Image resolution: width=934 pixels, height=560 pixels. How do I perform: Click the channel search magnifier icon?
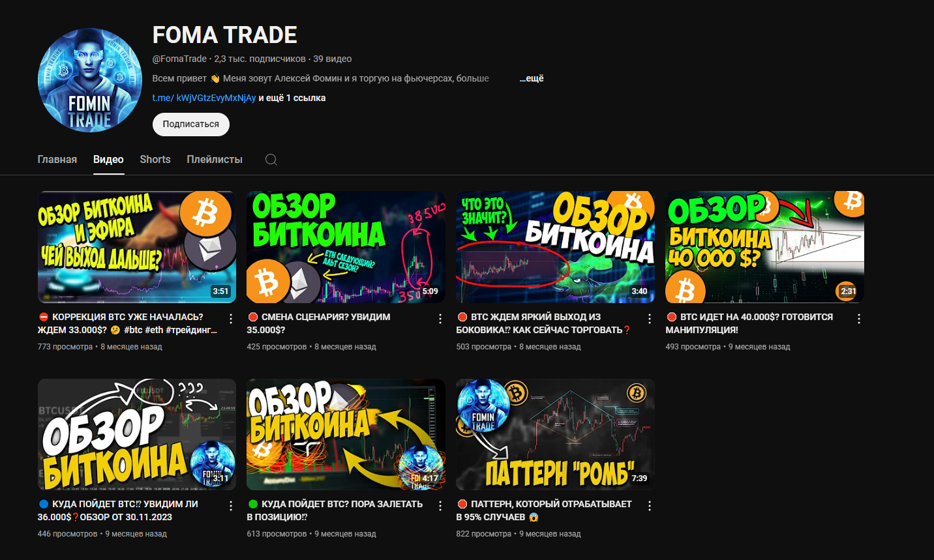click(x=271, y=160)
